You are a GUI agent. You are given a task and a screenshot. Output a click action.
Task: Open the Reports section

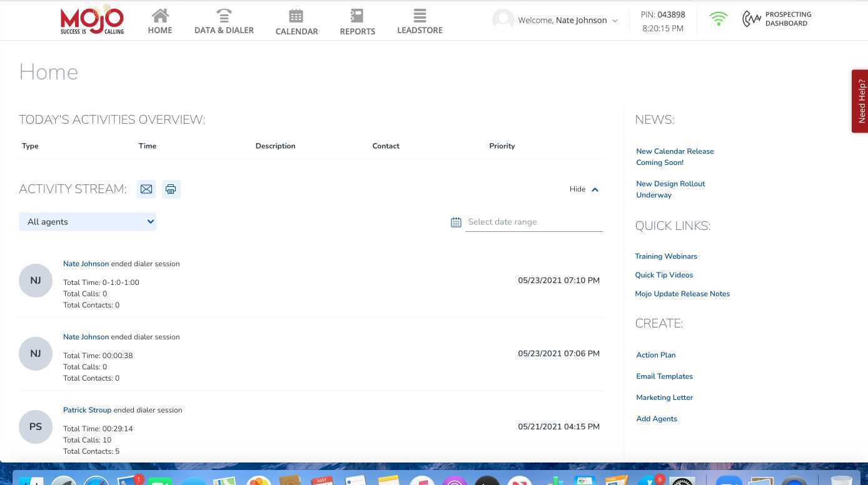[357, 22]
